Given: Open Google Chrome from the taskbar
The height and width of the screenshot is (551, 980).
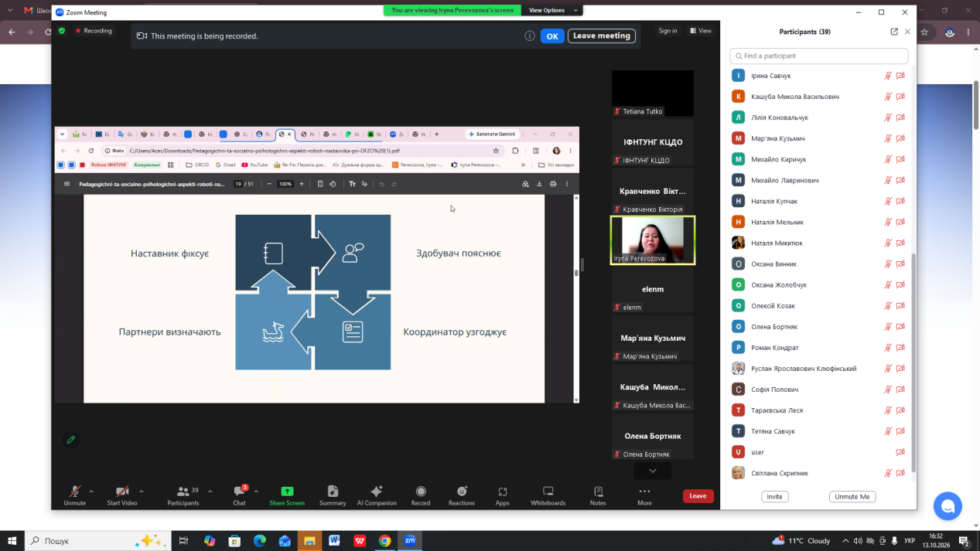Looking at the screenshot, I should [384, 541].
